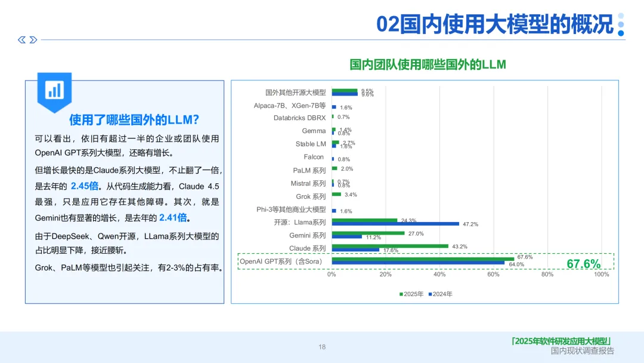Viewport: 644px width, 363px height.
Task: Click the 60% x-axis tick label
Action: click(493, 274)
